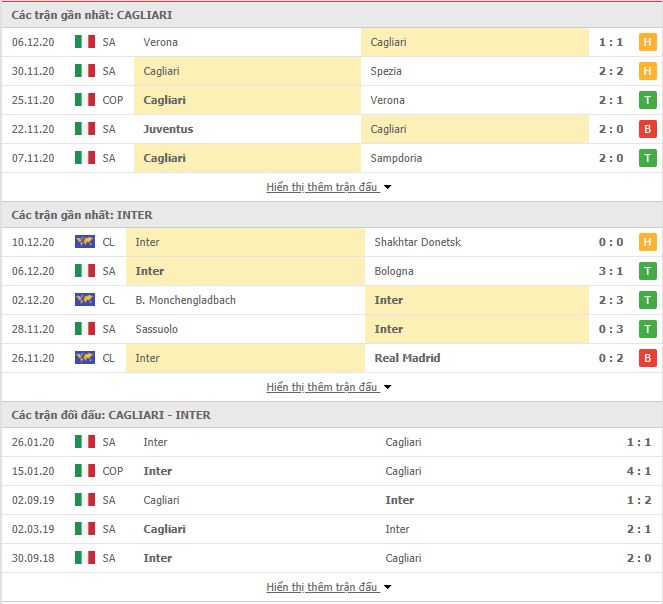Expand more head-to-head Cagliari - Inter matches
This screenshot has width=663, height=604.
[x=329, y=587]
